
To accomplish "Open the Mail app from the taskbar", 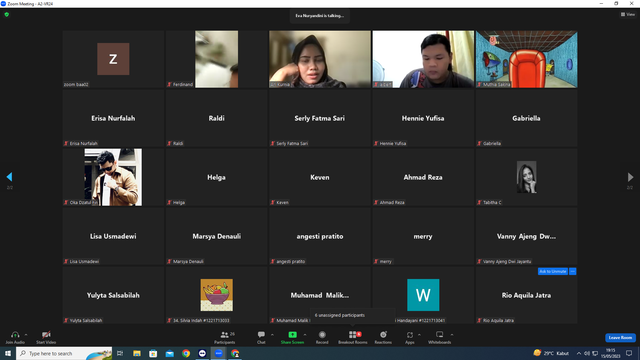I will click(169, 353).
